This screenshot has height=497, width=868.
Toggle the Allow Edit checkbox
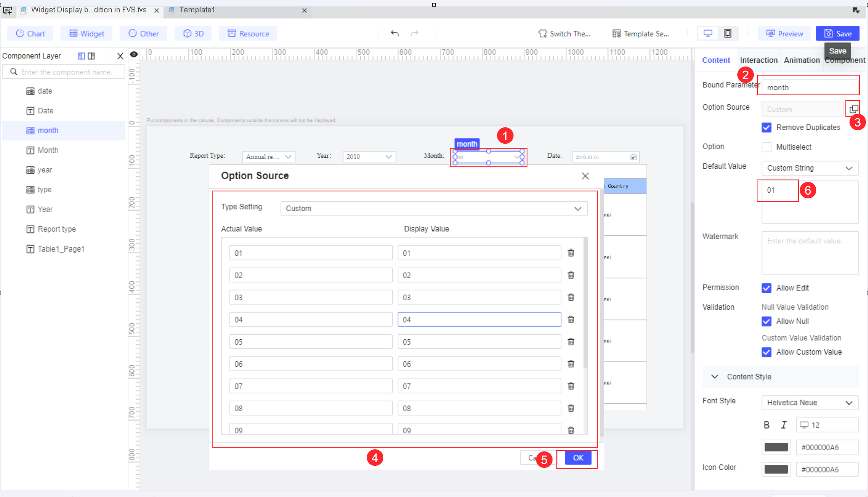[x=767, y=288]
